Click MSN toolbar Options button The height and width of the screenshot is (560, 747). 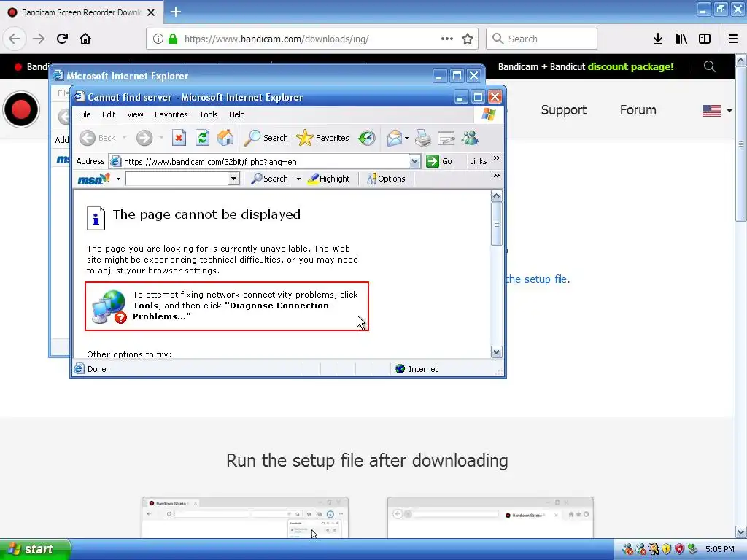[x=386, y=179]
